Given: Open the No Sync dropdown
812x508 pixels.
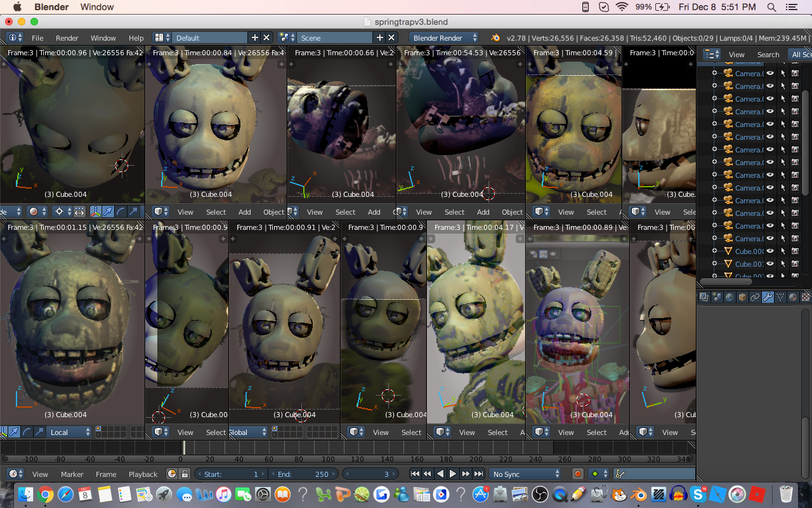Looking at the screenshot, I should point(525,474).
